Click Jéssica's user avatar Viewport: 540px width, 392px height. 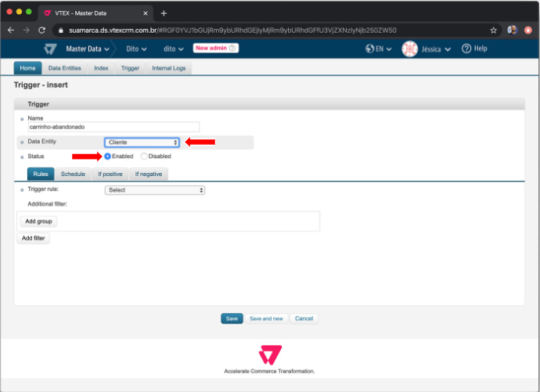click(409, 49)
